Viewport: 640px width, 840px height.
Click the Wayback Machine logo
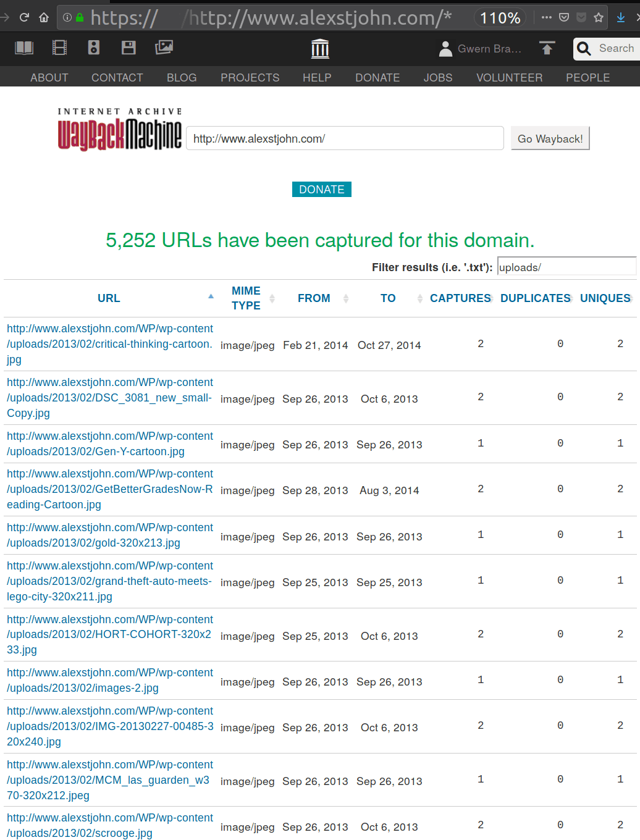pyautogui.click(x=120, y=130)
